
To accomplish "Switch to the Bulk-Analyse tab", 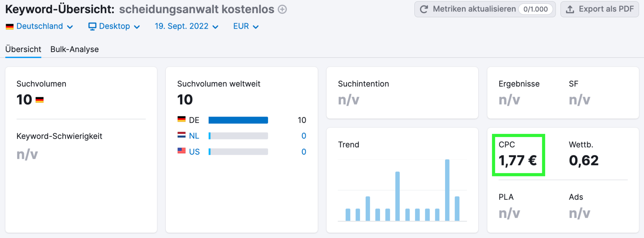I will click(x=75, y=49).
